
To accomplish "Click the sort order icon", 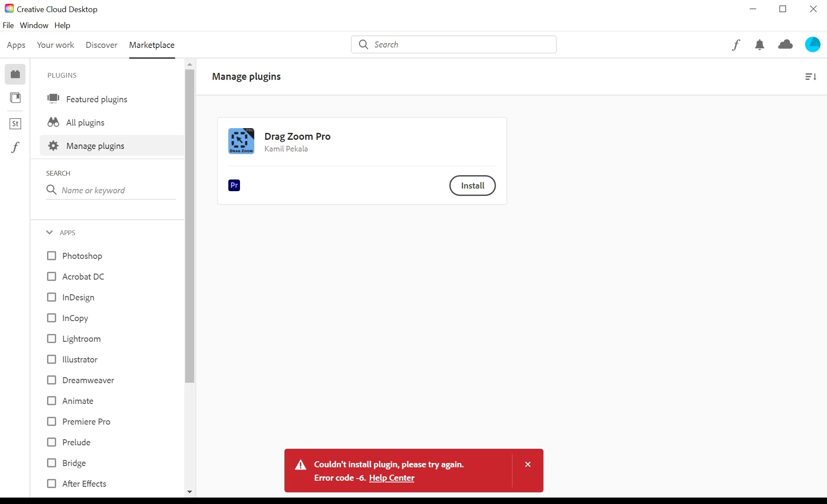I will click(x=811, y=77).
